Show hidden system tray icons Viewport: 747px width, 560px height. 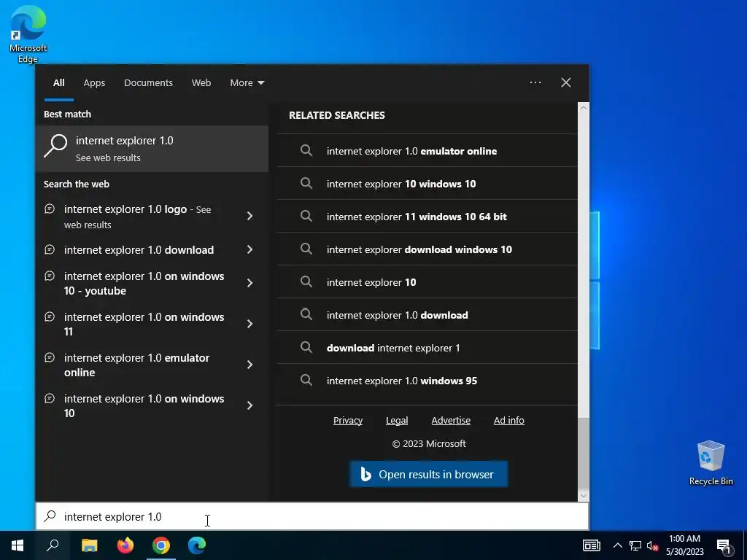tap(617, 545)
